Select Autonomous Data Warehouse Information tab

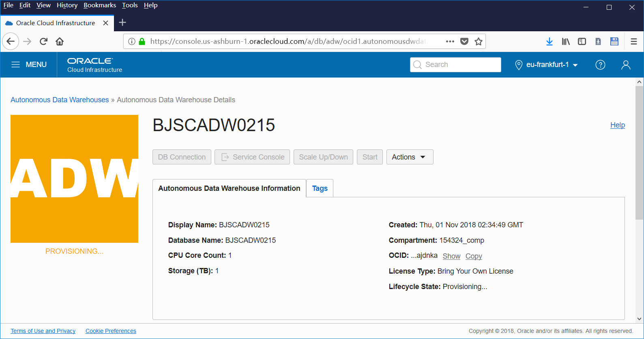[x=229, y=188]
